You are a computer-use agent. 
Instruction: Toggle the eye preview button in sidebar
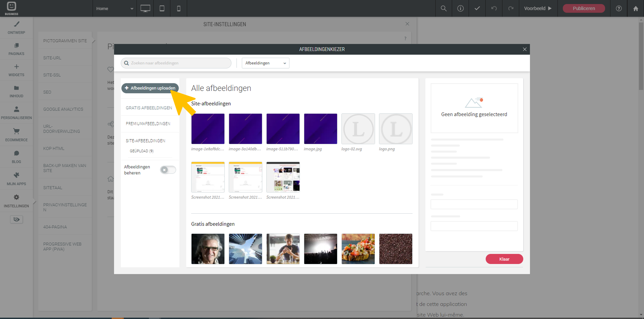16,220
